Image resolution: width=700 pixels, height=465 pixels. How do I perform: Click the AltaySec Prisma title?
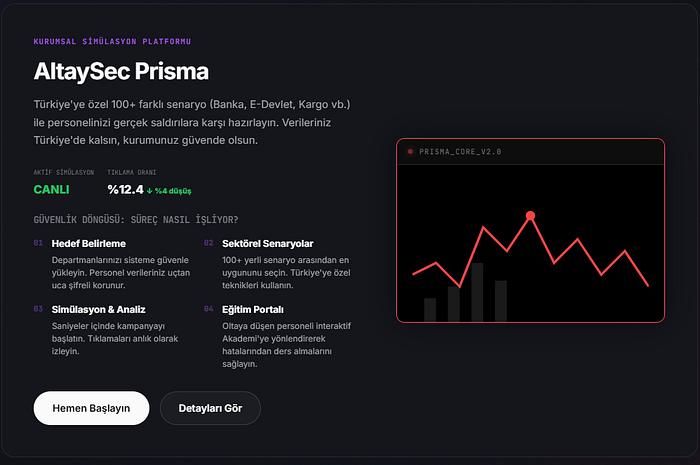121,71
